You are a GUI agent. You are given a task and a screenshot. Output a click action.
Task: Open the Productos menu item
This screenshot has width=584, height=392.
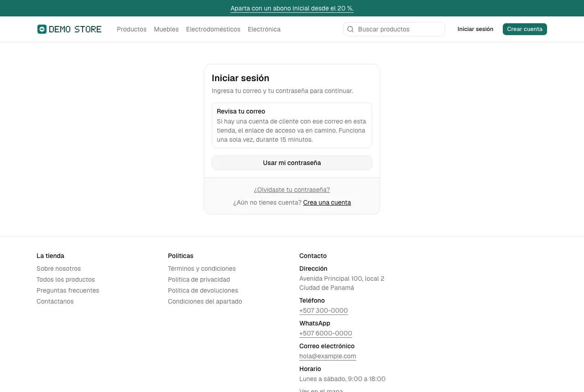tap(131, 29)
